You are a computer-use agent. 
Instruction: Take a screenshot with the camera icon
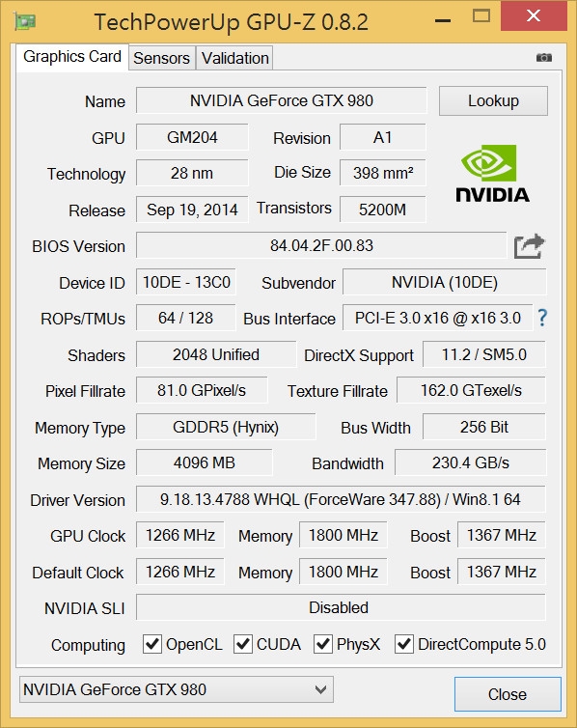point(544,58)
